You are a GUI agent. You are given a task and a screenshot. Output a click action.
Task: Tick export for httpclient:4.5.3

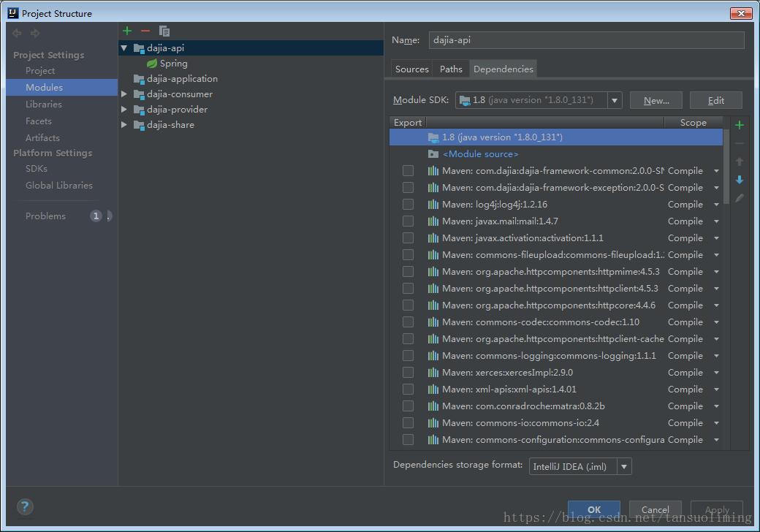point(408,288)
